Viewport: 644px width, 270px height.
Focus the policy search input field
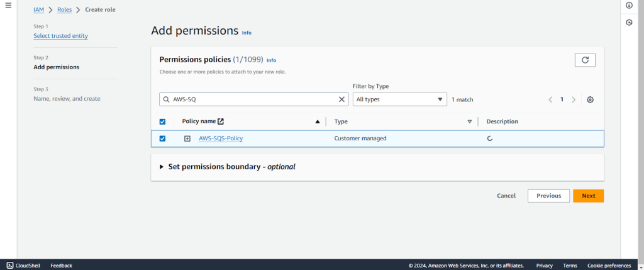coord(253,99)
